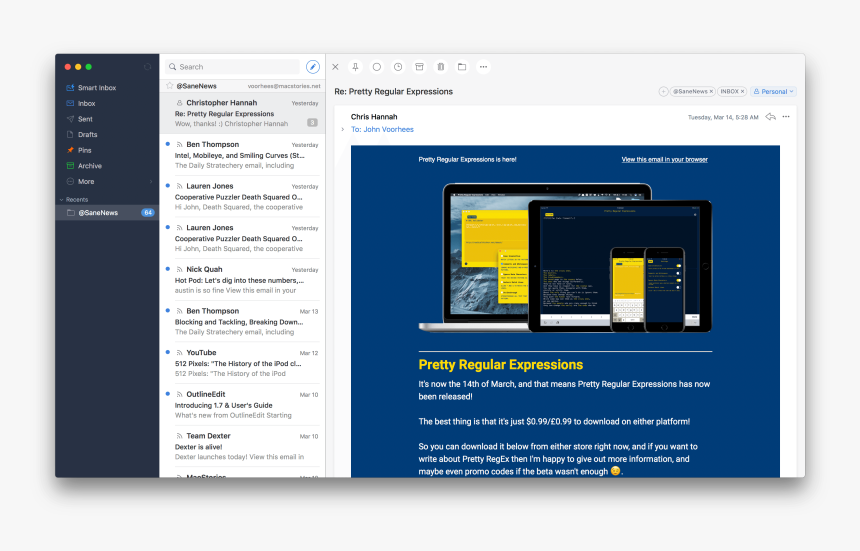Remove the INBOX tag via its x
This screenshot has width=860, height=551.
pos(743,92)
